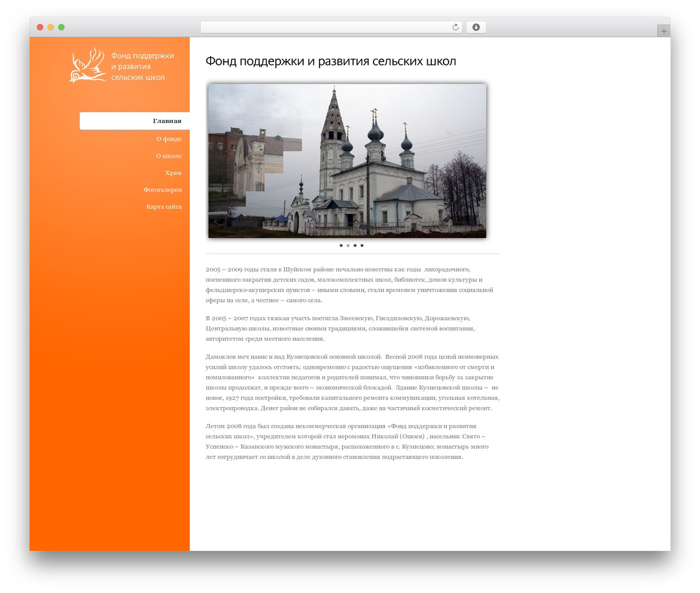Click the church slideshow image

click(347, 161)
